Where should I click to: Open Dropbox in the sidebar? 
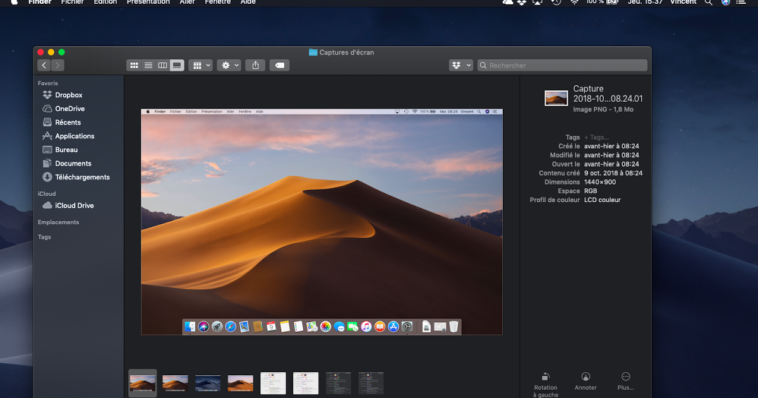tap(68, 95)
